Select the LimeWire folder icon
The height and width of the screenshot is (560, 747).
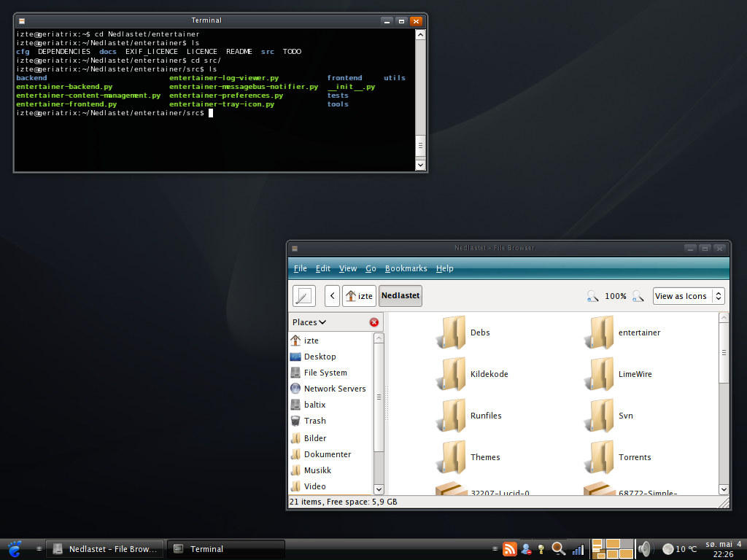[599, 374]
